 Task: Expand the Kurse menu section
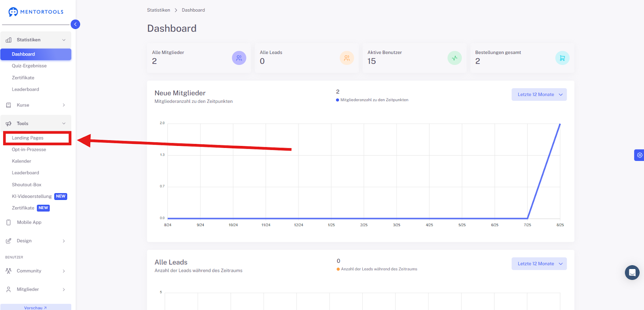click(x=64, y=105)
